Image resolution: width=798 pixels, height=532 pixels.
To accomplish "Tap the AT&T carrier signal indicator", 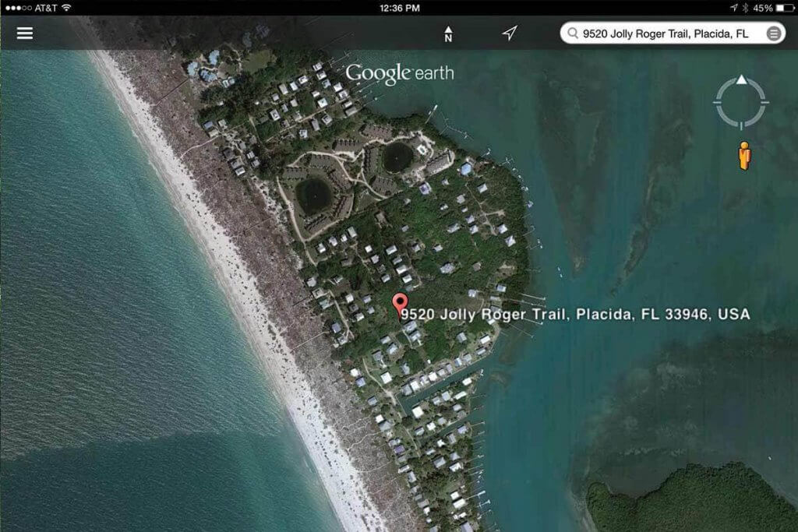I will coord(30,8).
